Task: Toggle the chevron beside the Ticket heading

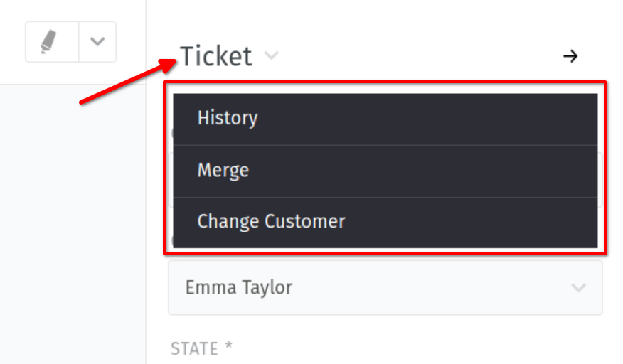Action: point(271,55)
